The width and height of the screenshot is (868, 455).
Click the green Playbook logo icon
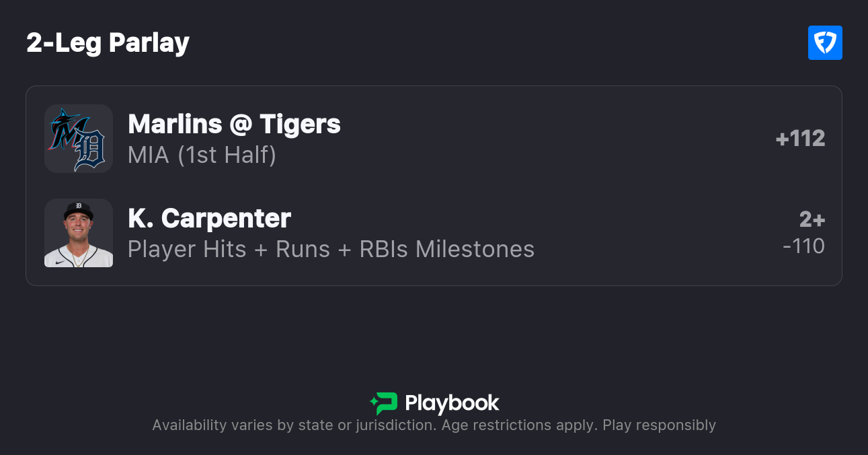tap(384, 403)
